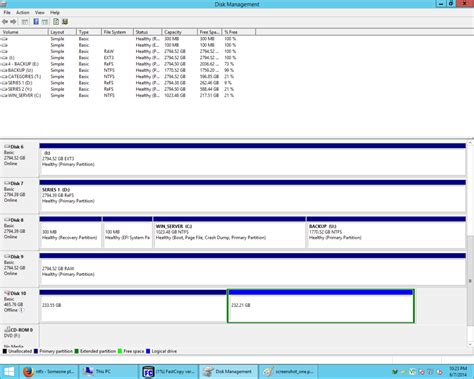Click the Unallocated legend black swatch
474x379 pixels.
pos(5,351)
